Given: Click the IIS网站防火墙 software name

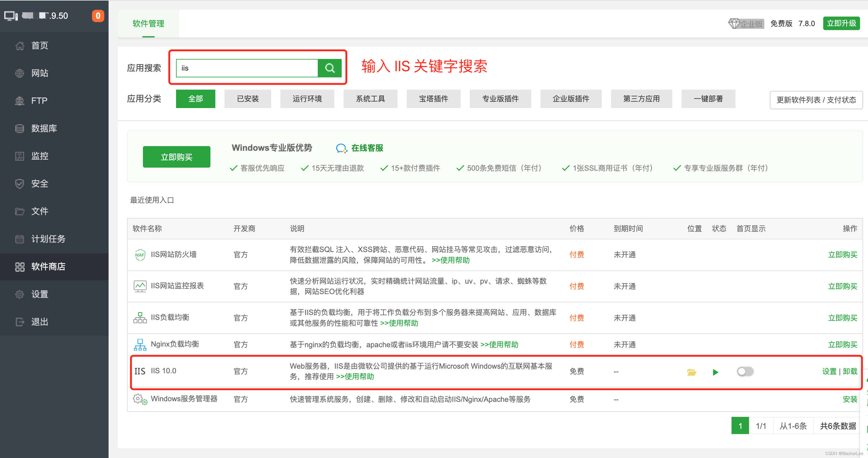Looking at the screenshot, I should [174, 254].
